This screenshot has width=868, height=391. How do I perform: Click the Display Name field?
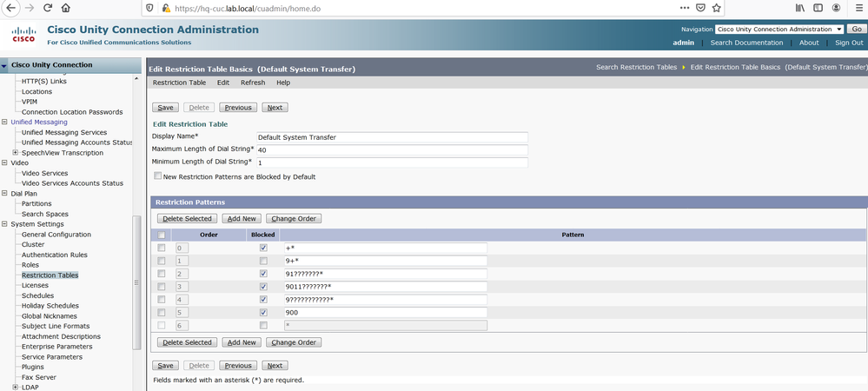pyautogui.click(x=392, y=137)
